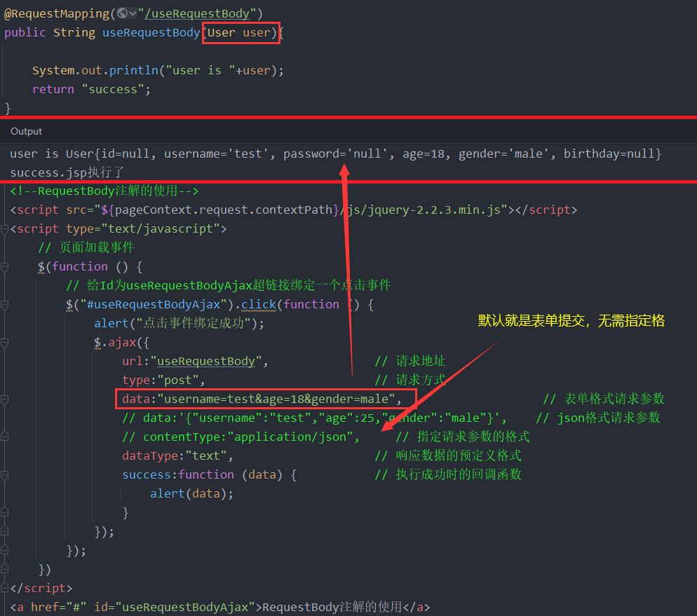
Task: Click the closing </script> fold end marker
Action: click(x=4, y=589)
